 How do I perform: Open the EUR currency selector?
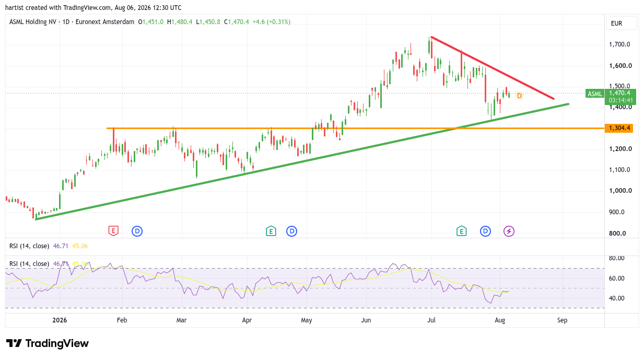[621, 24]
